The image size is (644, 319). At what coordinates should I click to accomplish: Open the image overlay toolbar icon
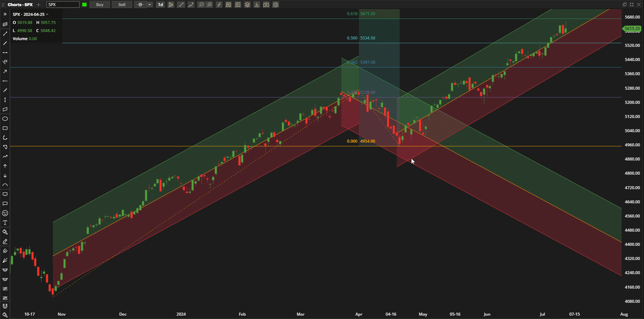click(228, 5)
